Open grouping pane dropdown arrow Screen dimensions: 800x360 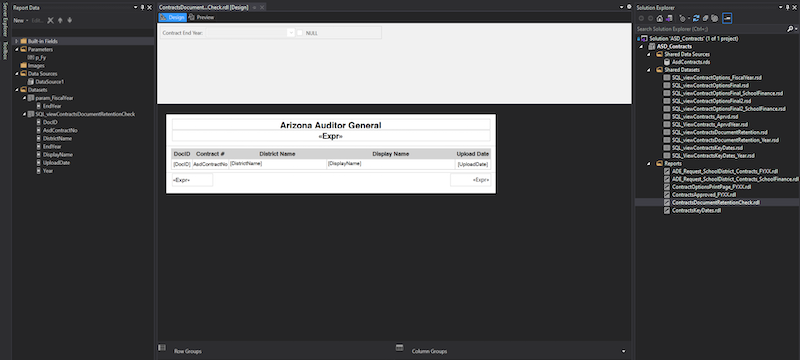623,351
